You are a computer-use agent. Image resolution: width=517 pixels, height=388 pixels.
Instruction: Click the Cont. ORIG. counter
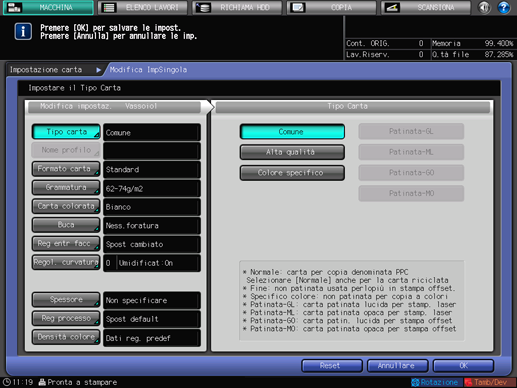(385, 43)
